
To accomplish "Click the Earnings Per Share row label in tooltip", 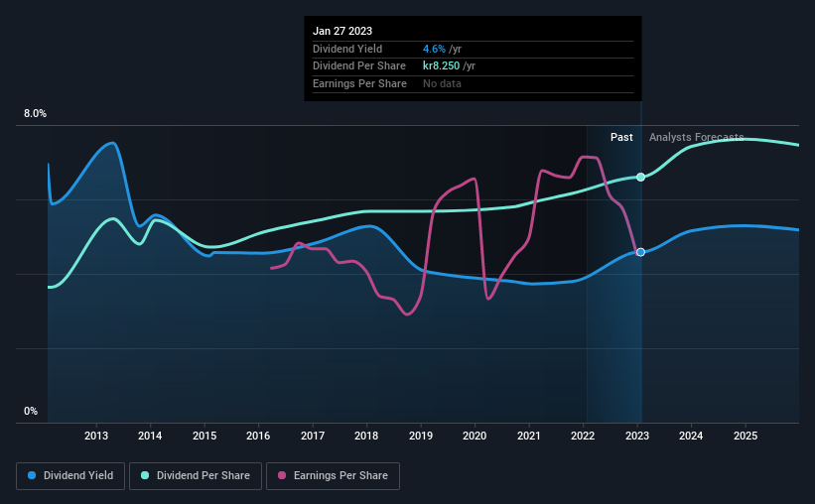I will click(359, 83).
